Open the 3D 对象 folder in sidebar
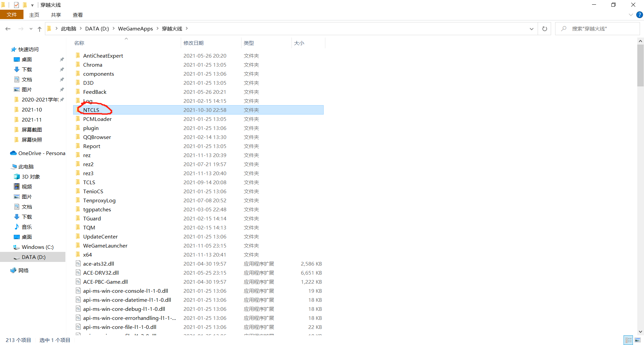The height and width of the screenshot is (345, 644). (31, 177)
